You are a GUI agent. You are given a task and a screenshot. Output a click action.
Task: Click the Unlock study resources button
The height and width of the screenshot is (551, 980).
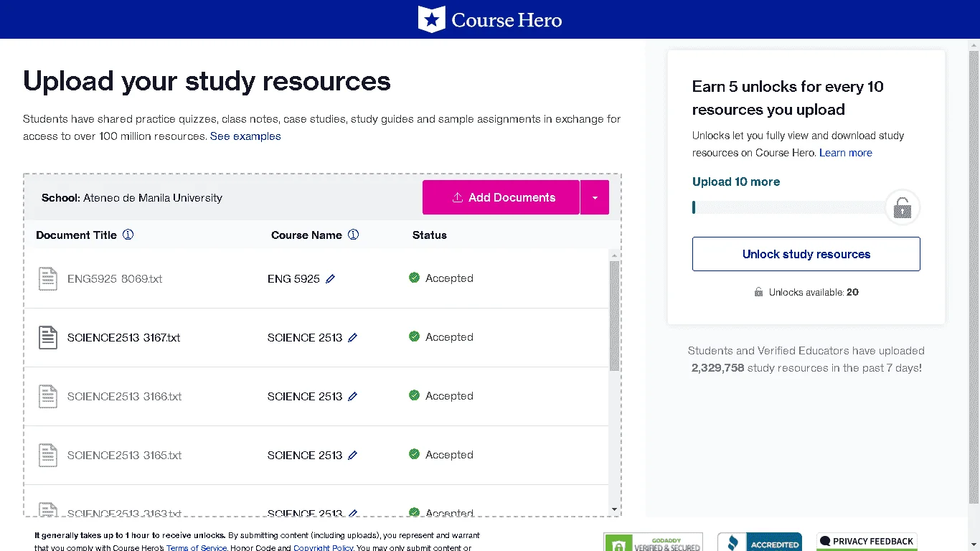pos(806,254)
